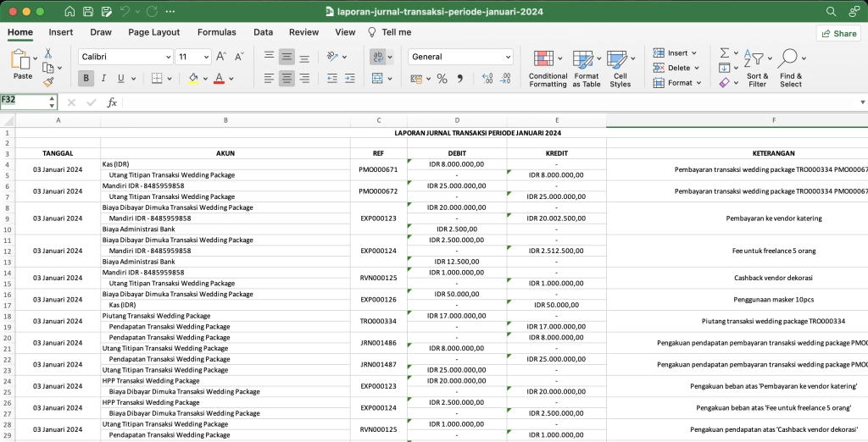Expand the Font Color dropdown arrow
This screenshot has width=868, height=442.
point(231,79)
